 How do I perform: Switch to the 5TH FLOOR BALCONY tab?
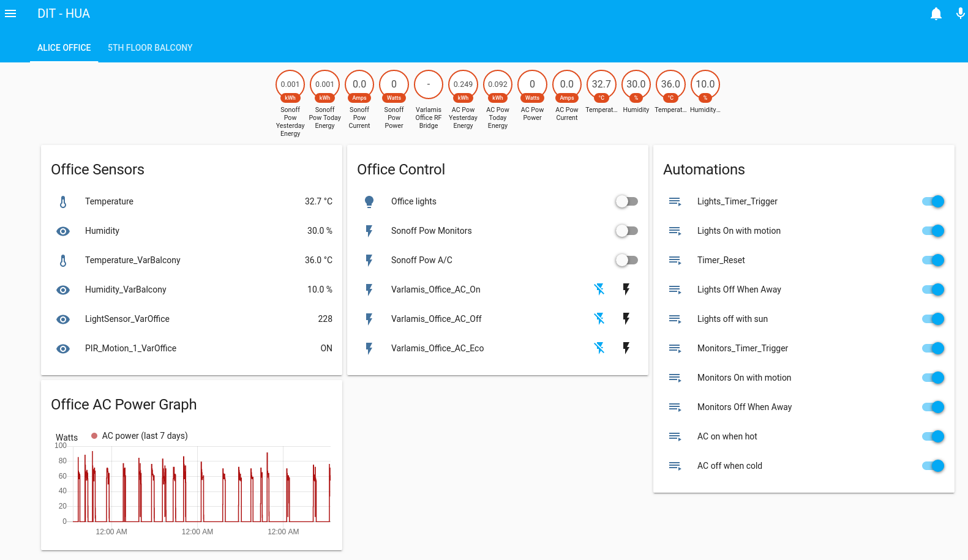[x=150, y=48]
